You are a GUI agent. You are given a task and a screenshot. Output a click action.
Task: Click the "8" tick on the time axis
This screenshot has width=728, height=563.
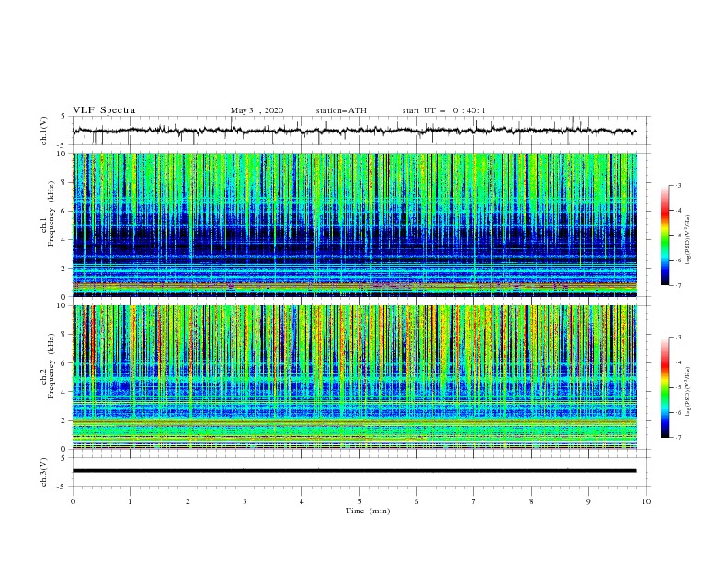click(x=531, y=501)
